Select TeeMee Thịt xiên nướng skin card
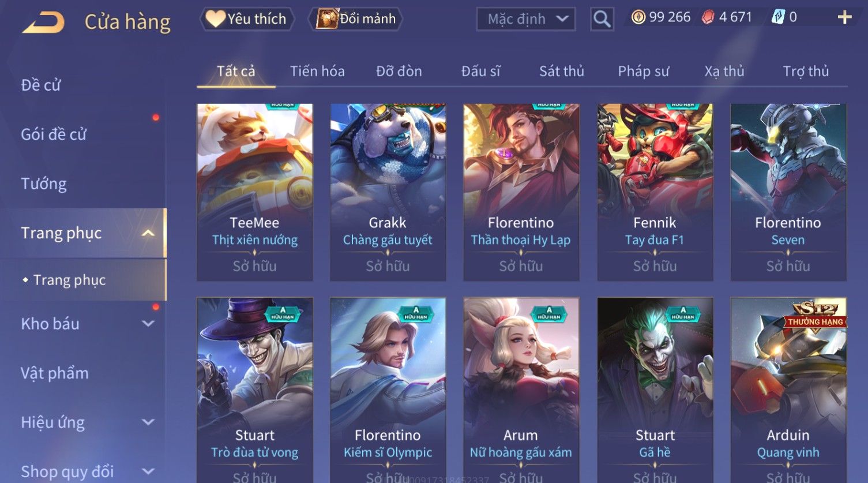The width and height of the screenshot is (868, 483). [255, 192]
